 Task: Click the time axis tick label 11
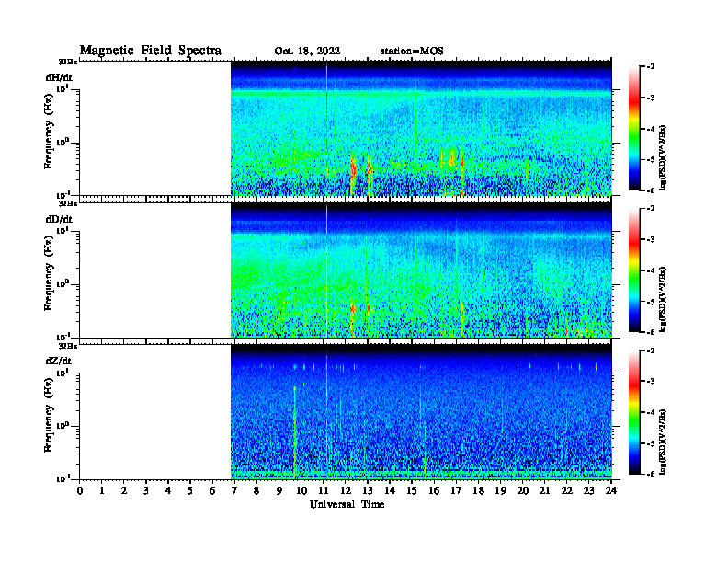tap(324, 490)
